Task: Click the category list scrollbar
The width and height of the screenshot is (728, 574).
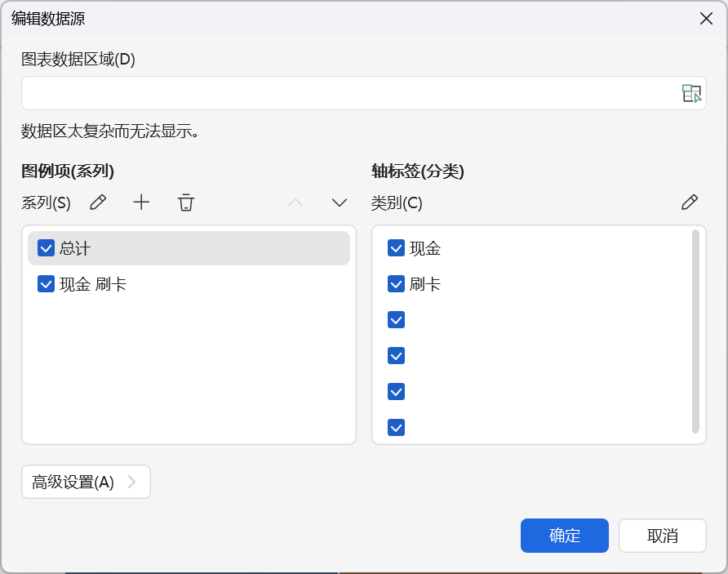Action: tap(695, 331)
